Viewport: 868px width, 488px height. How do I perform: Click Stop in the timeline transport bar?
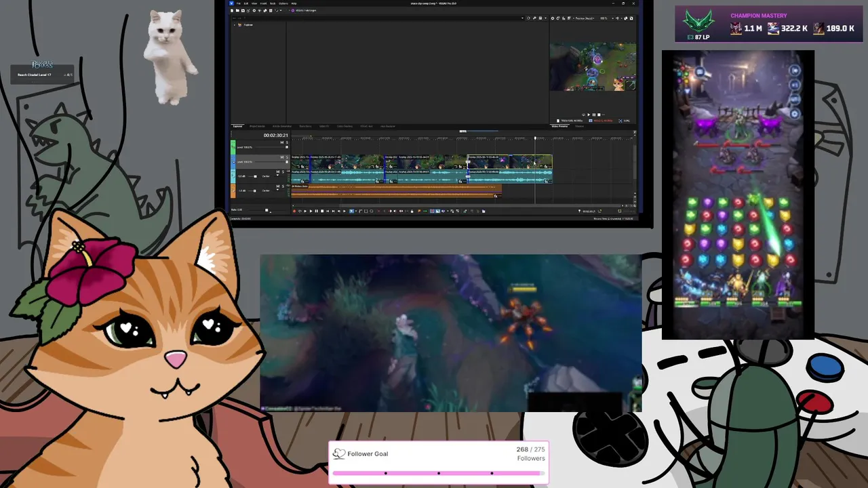click(x=322, y=211)
